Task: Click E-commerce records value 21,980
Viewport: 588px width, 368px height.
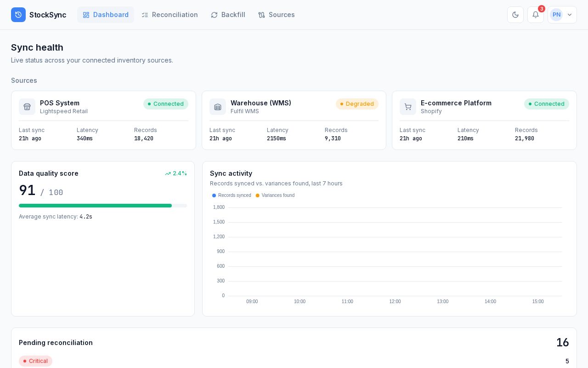Action: coord(525,138)
